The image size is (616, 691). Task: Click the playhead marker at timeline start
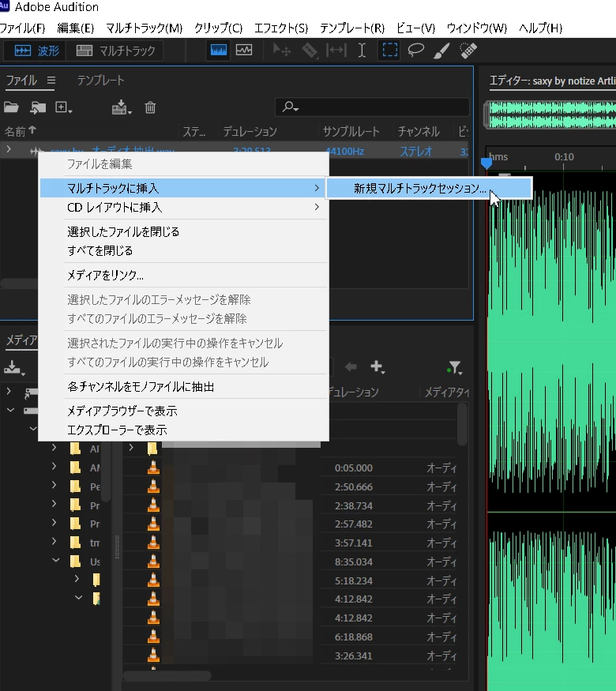486,163
